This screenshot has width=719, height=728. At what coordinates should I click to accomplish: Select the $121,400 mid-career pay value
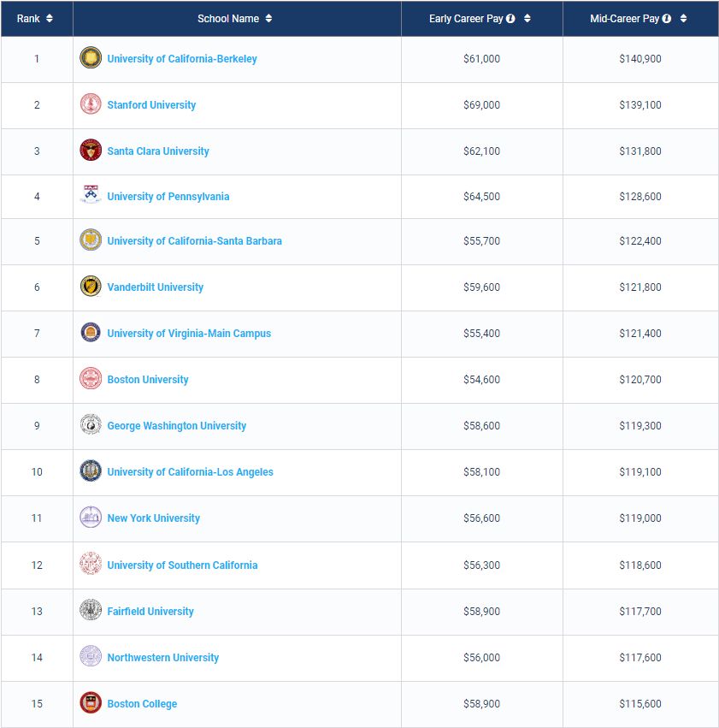[640, 334]
